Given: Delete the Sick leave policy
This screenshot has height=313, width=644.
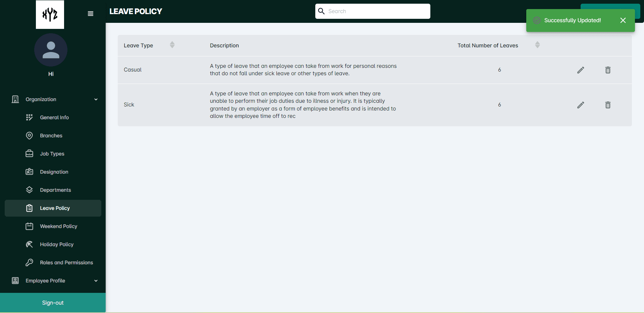Looking at the screenshot, I should [608, 105].
